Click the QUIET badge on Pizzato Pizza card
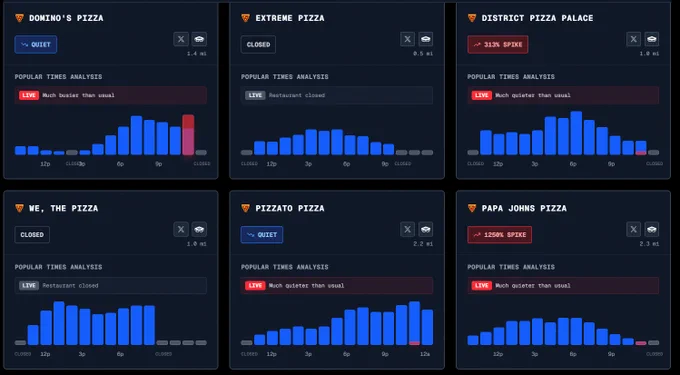The width and height of the screenshot is (680, 375). pos(262,235)
